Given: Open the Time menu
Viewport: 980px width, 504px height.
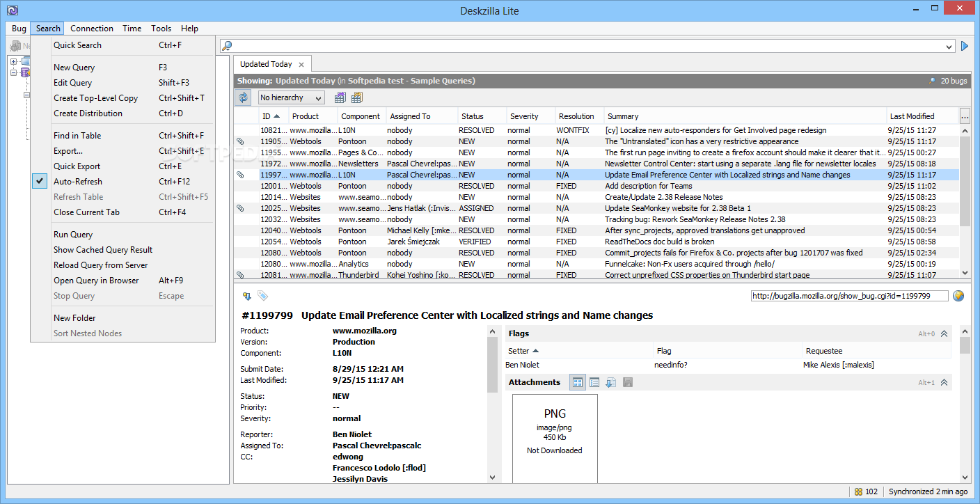Looking at the screenshot, I should point(132,29).
